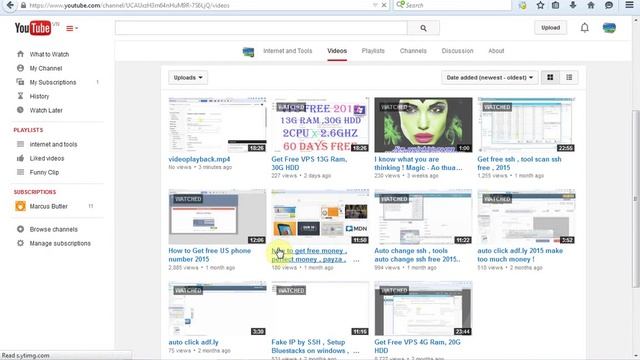Open the History sidebar link
Image resolution: width=640 pixels, height=360 pixels.
pos(39,96)
